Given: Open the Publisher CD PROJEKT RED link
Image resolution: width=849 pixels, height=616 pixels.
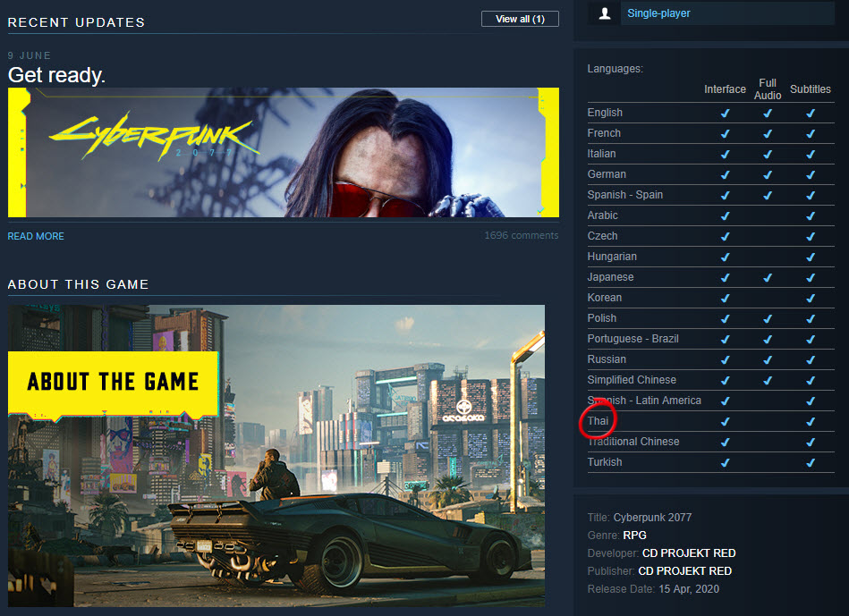Looking at the screenshot, I should click(685, 571).
